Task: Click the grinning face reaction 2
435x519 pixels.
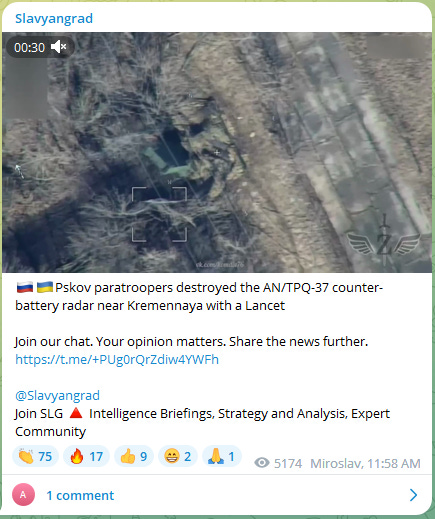Action: 178,456
